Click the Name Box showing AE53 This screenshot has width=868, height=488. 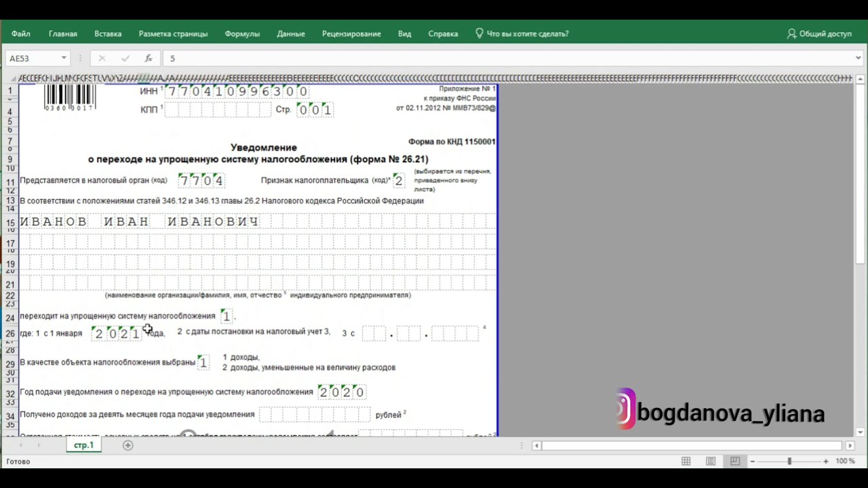coord(32,58)
